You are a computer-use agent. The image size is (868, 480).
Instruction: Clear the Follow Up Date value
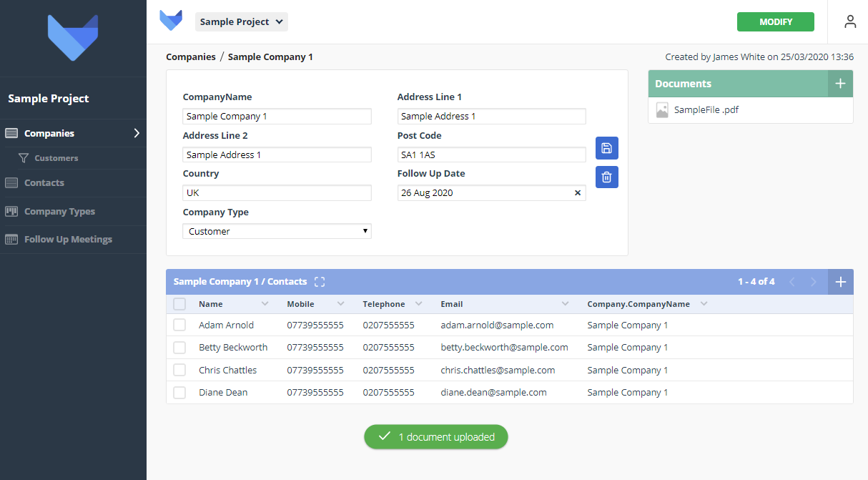coord(578,193)
